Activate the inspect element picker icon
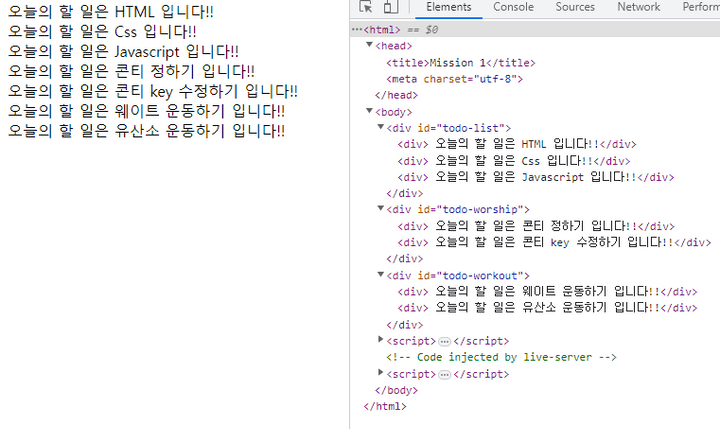This screenshot has width=720, height=429. 367,8
